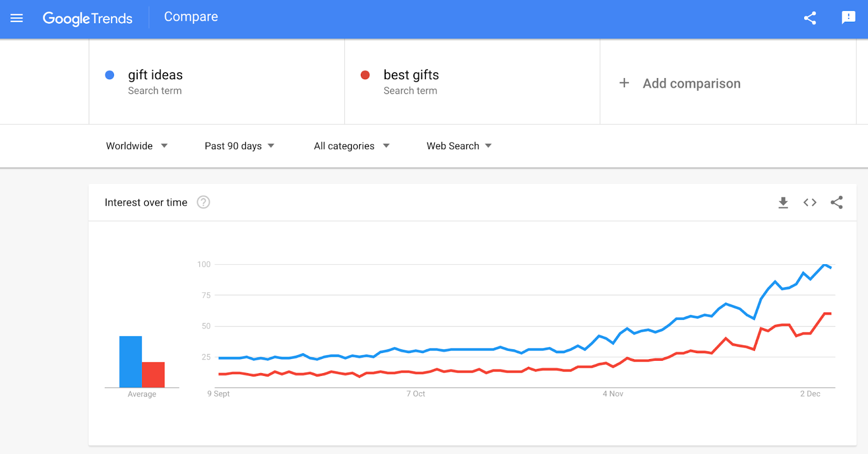Open the hamburger navigation menu
868x454 pixels.
pyautogui.click(x=17, y=18)
